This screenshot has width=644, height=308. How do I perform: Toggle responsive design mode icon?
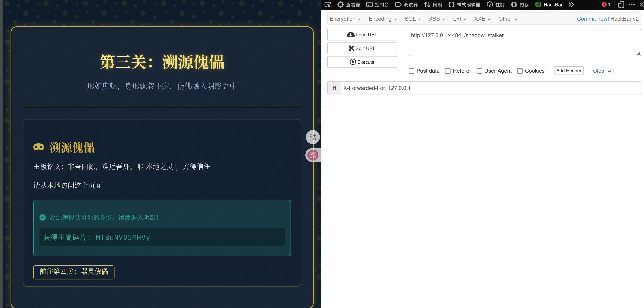pyautogui.click(x=621, y=4)
